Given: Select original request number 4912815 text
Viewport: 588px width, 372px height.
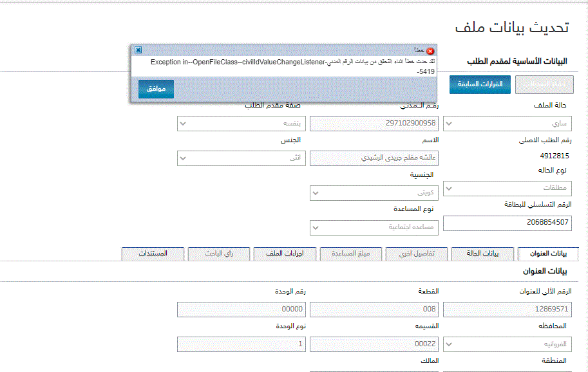Looking at the screenshot, I should click(555, 156).
